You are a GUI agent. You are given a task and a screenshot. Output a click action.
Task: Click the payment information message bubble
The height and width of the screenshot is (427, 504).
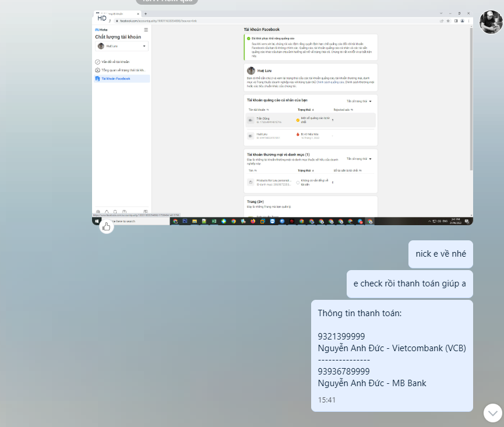392,355
